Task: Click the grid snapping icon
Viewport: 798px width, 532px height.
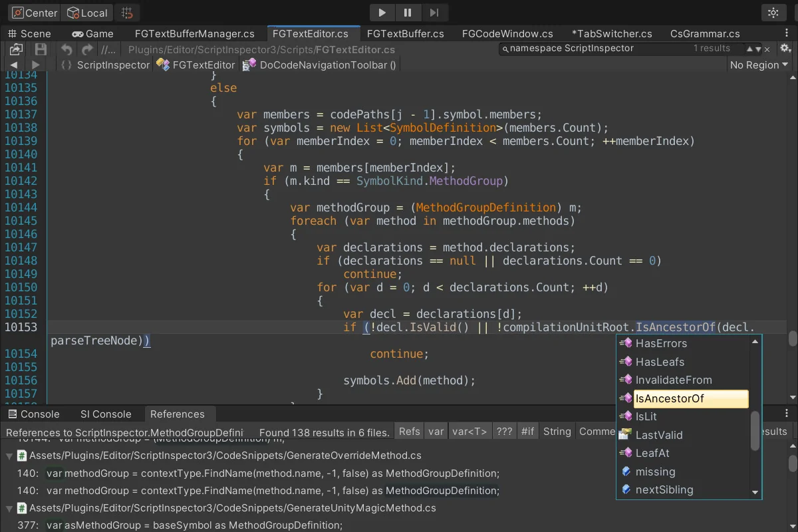Action: pyautogui.click(x=128, y=13)
